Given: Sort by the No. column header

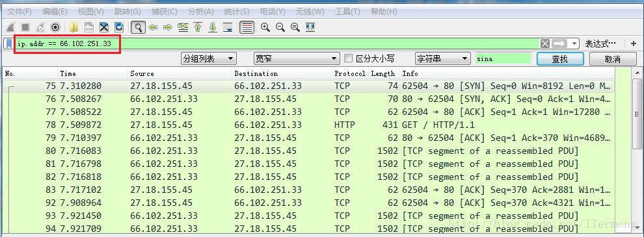Looking at the screenshot, I should pos(30,74).
